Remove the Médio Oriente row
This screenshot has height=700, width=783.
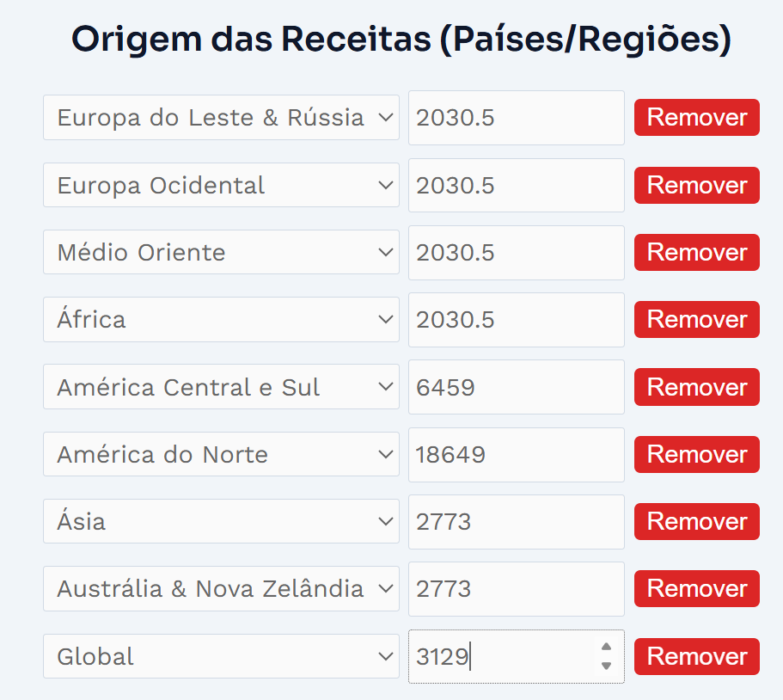click(x=696, y=252)
